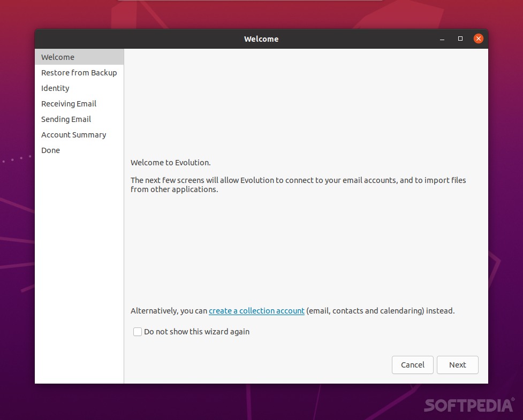523x420 pixels.
Task: Go to the Identity step
Action: pyautogui.click(x=79, y=88)
